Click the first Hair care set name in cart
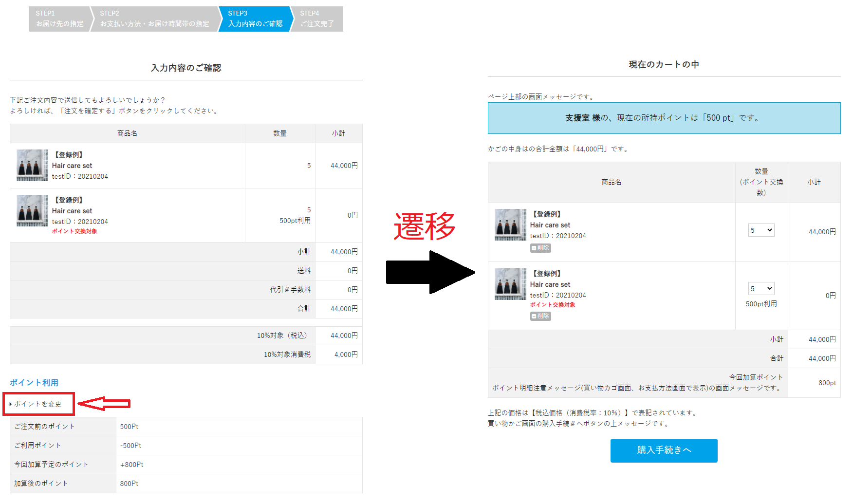 550,225
